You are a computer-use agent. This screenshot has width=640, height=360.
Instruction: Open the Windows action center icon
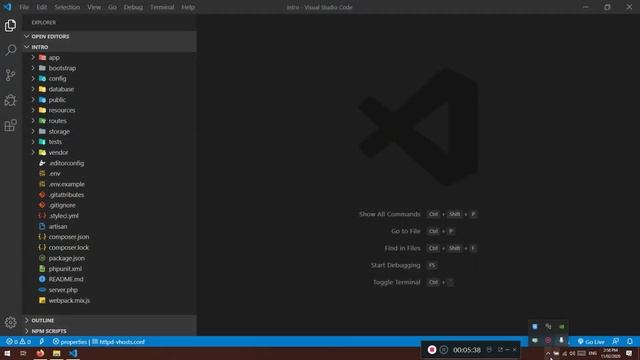click(x=629, y=353)
